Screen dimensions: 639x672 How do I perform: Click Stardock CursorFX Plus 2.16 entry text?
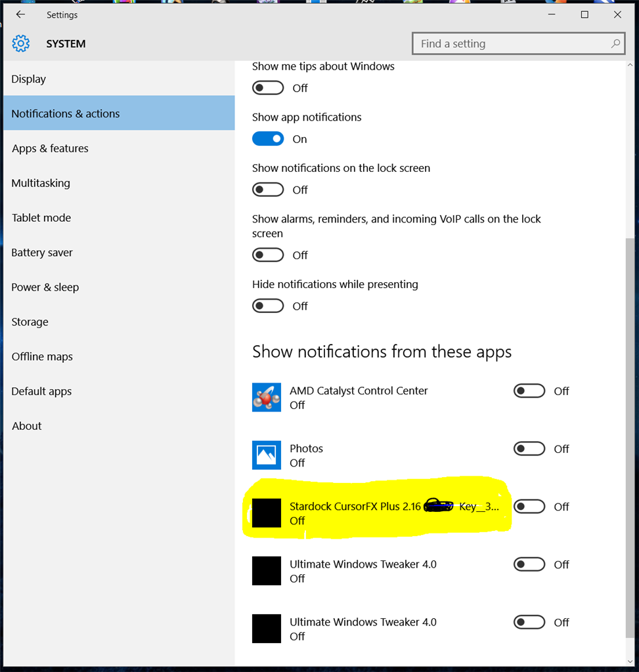tap(394, 506)
